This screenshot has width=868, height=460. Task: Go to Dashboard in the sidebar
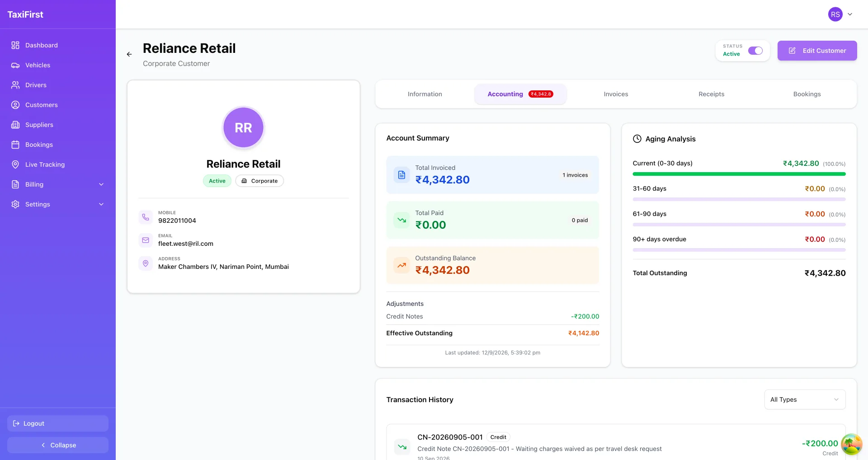point(58,45)
